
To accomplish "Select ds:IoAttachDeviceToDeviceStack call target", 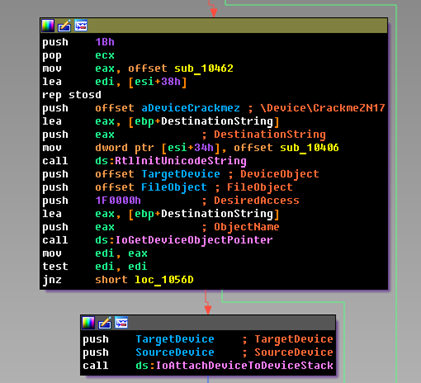I will (x=234, y=365).
